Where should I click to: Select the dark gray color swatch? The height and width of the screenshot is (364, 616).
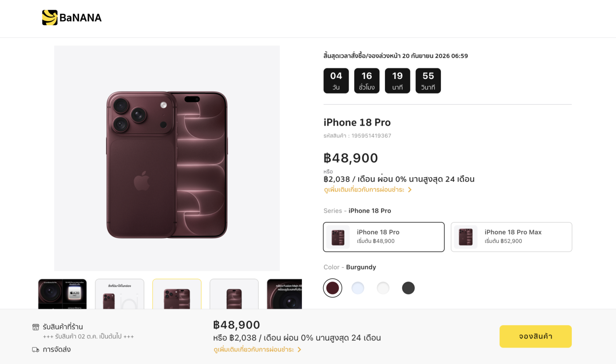(408, 288)
